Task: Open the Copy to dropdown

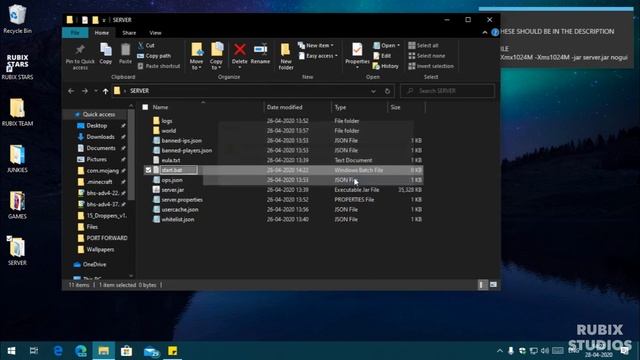Action: pos(216,56)
